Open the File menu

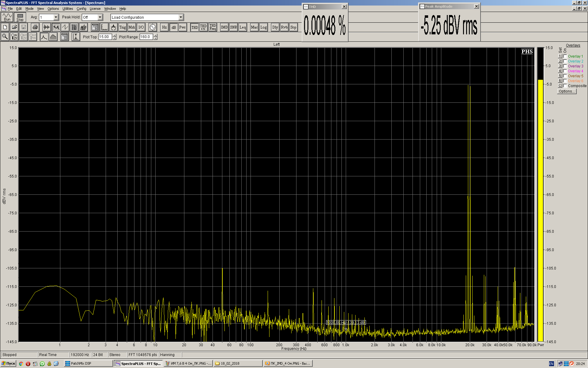(10, 9)
